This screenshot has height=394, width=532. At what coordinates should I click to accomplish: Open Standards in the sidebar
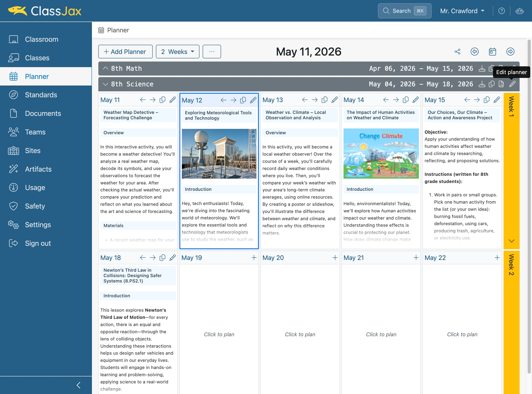click(x=46, y=95)
